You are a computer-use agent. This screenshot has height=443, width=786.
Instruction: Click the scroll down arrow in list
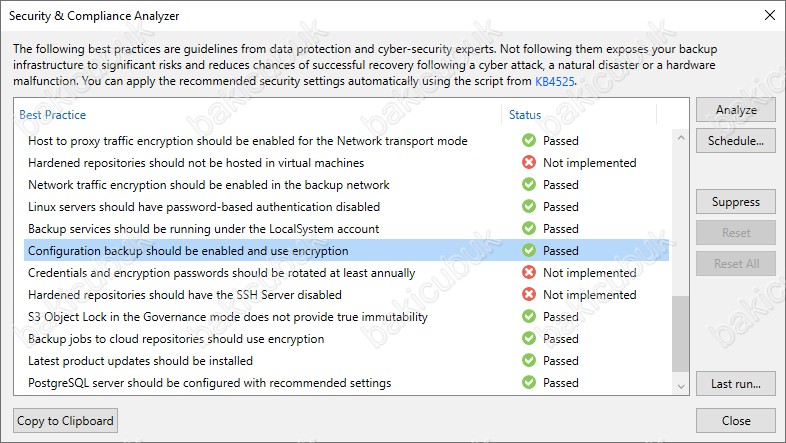(x=680, y=386)
